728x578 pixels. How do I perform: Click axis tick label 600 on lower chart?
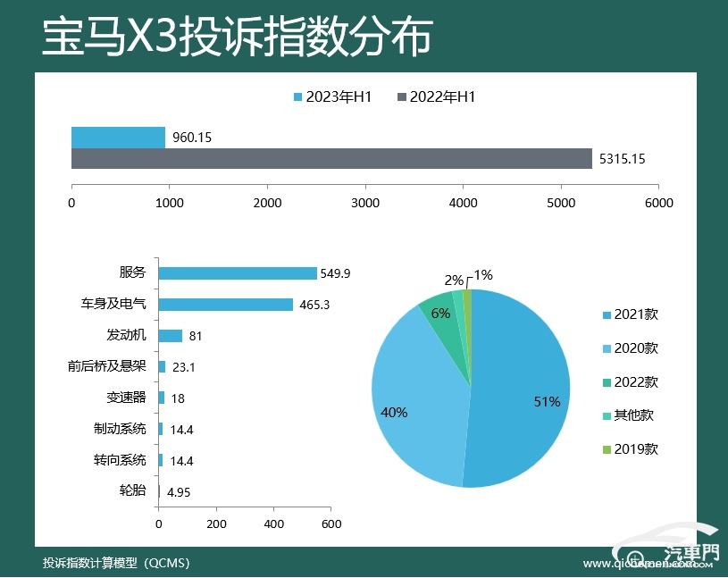coord(331,524)
